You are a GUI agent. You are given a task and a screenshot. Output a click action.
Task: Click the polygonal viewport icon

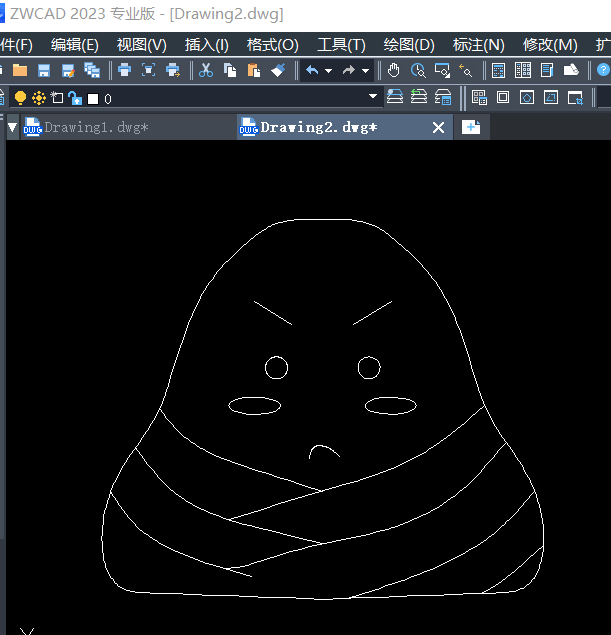527,97
